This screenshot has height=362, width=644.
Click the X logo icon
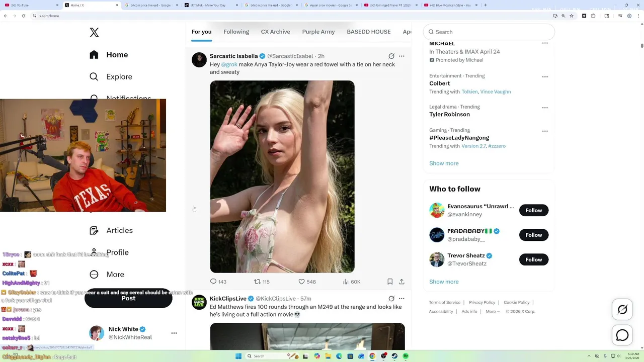click(94, 33)
